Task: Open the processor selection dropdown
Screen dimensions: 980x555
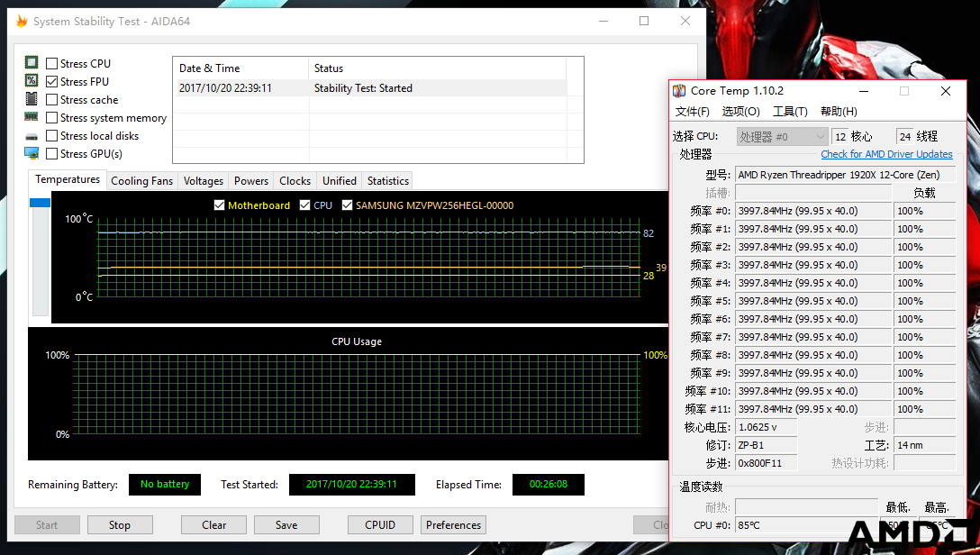Action: [x=782, y=136]
